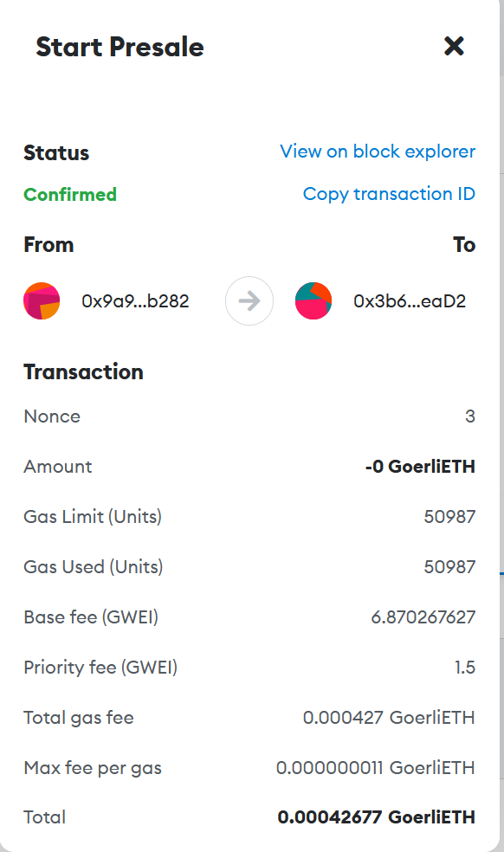Copy transaction ID link
The image size is (504, 852).
389,194
